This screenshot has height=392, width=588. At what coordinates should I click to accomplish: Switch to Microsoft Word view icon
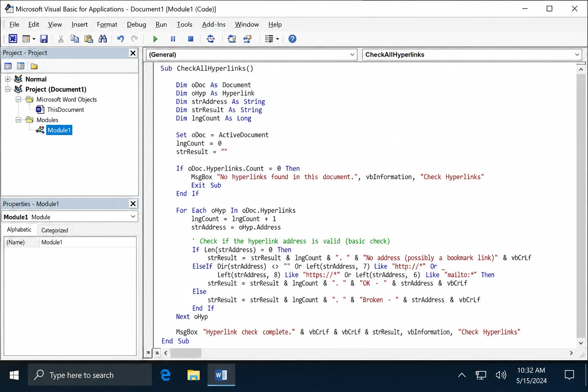(13, 39)
